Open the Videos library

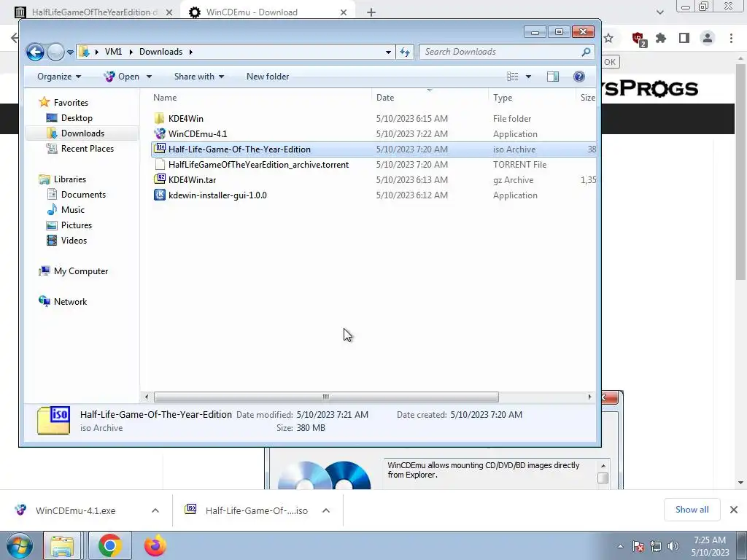(x=74, y=241)
